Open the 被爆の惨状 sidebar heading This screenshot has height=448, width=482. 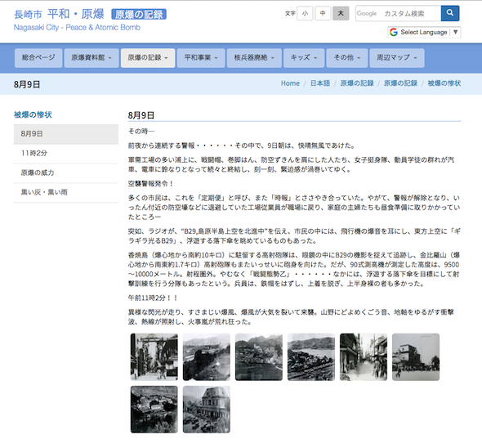point(33,114)
